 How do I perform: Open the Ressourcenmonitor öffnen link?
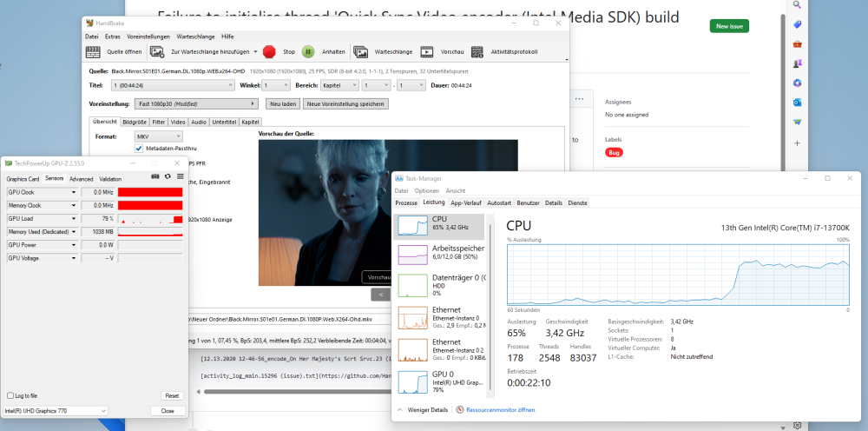coord(501,410)
